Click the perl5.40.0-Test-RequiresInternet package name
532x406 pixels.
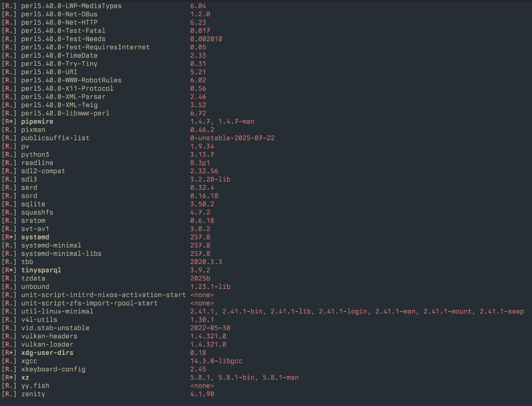[x=85, y=47]
